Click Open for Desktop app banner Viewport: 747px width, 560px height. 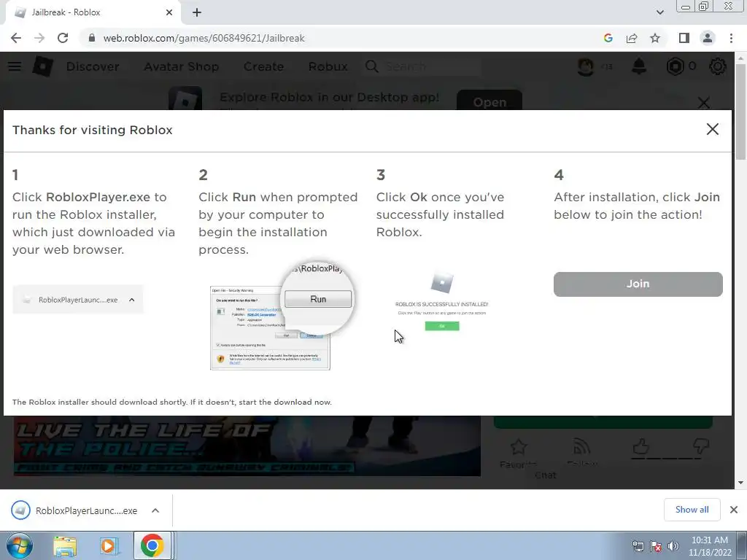click(x=489, y=101)
